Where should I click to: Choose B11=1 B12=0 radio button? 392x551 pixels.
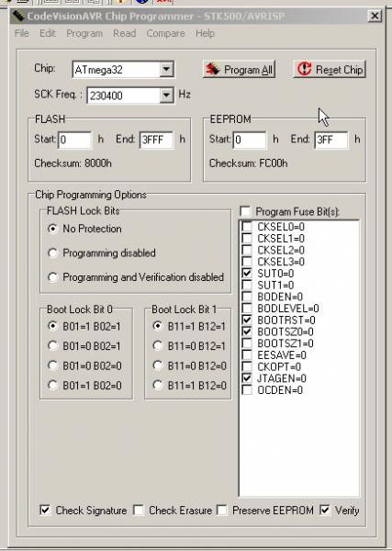[x=157, y=386]
